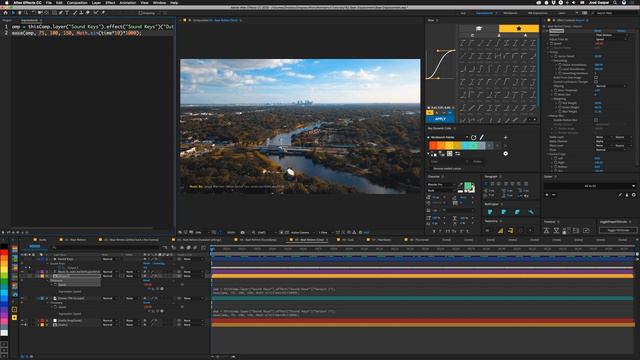640x360 pixels.
Task: Open the Composition menu
Action: point(77,2)
